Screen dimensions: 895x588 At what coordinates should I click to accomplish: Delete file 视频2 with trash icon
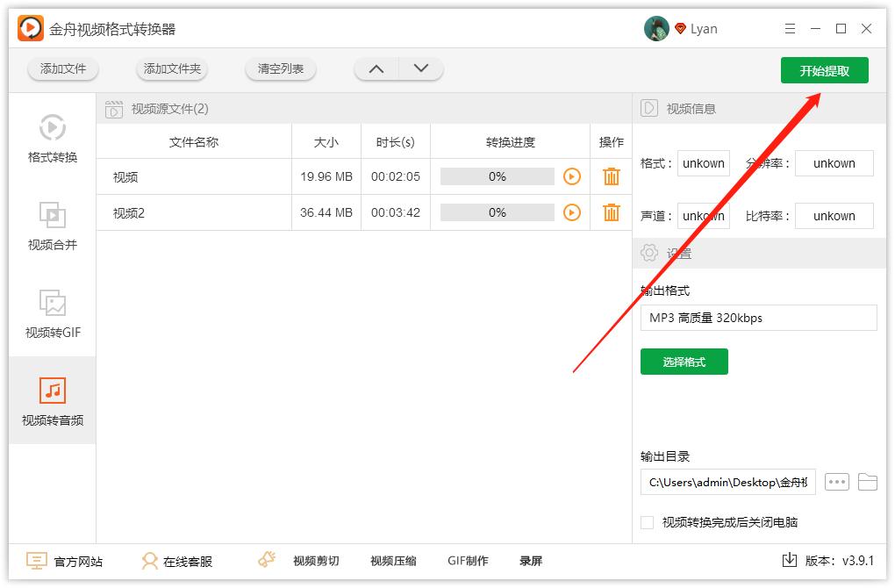click(x=611, y=212)
